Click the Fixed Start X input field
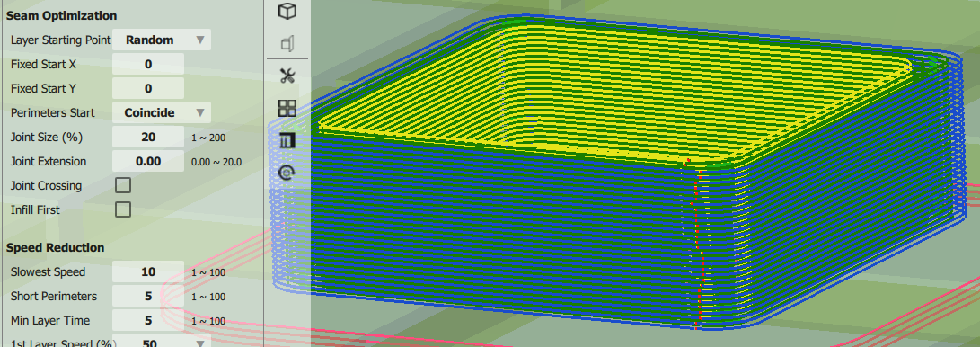This screenshot has width=980, height=347. [148, 64]
